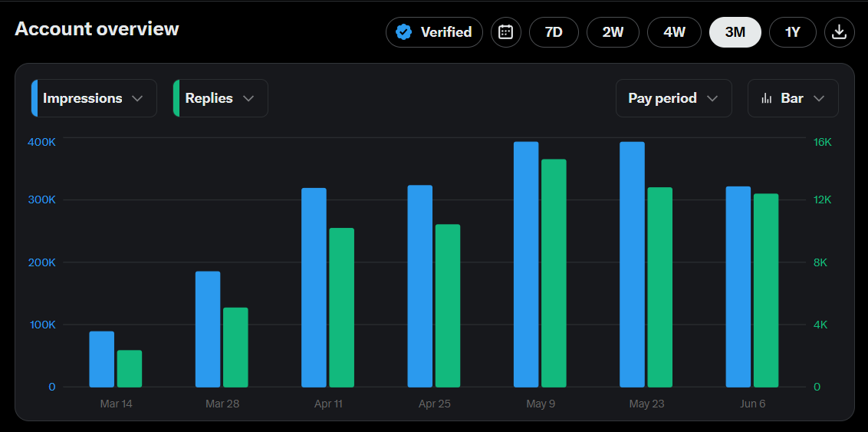
Task: Click the 300K impressions axis value
Action: [x=41, y=200]
